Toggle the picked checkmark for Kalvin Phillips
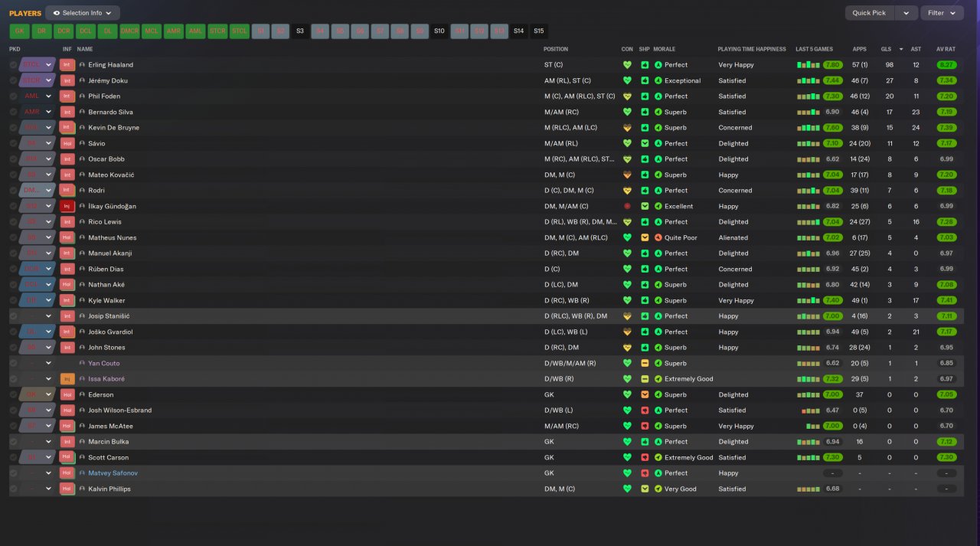 coord(13,489)
